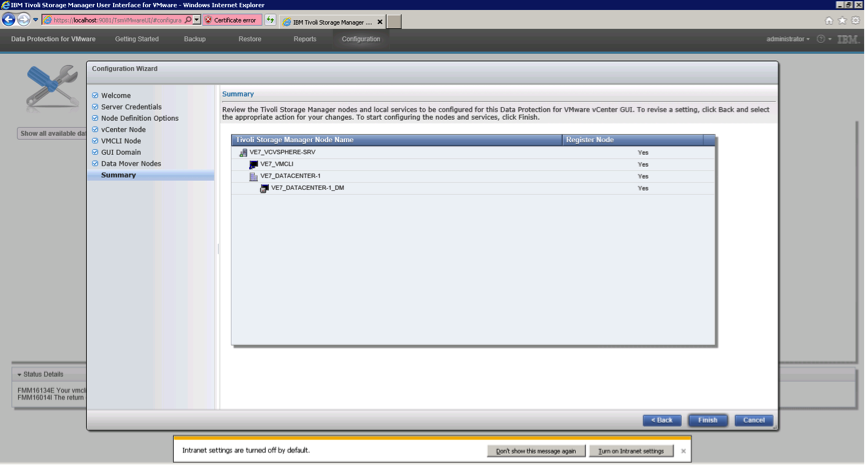Select the VE7_VMCLI row name
The height and width of the screenshot is (465, 865).
277,164
